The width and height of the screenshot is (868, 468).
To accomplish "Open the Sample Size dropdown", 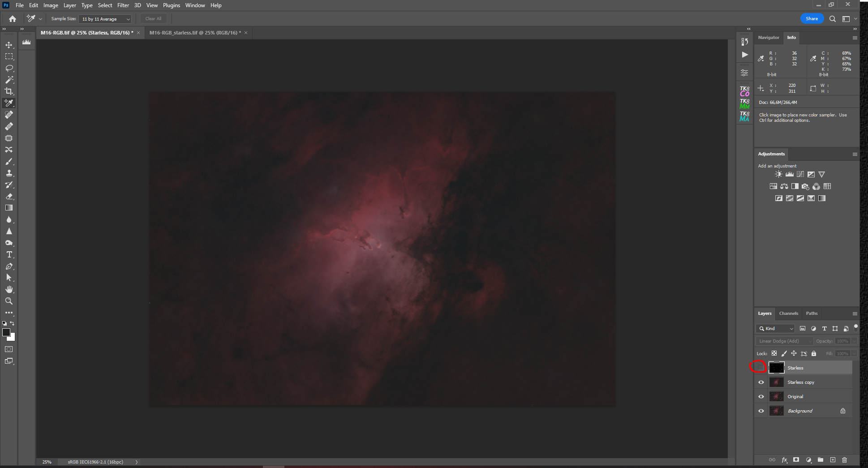I will (x=105, y=19).
